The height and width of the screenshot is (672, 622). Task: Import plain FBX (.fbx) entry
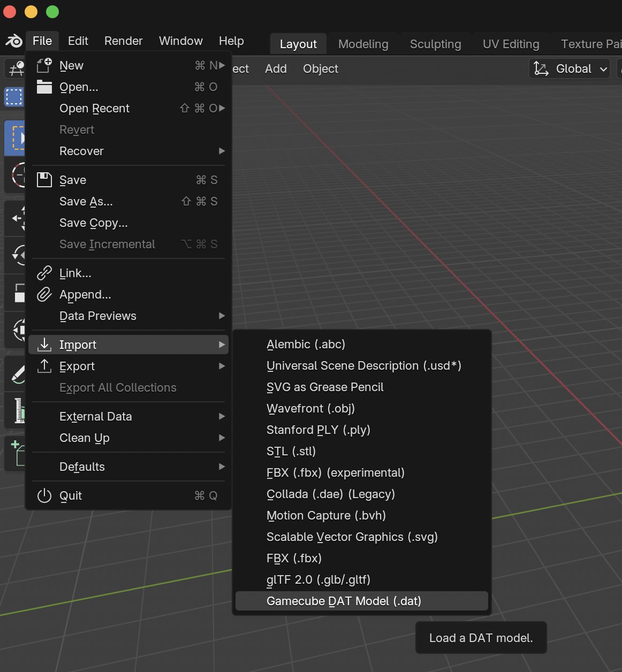pos(362,558)
